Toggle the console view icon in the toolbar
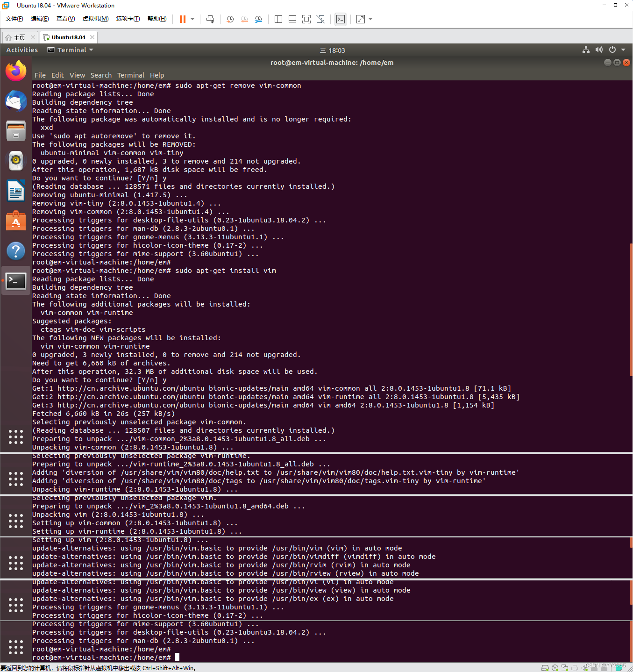 click(x=341, y=19)
